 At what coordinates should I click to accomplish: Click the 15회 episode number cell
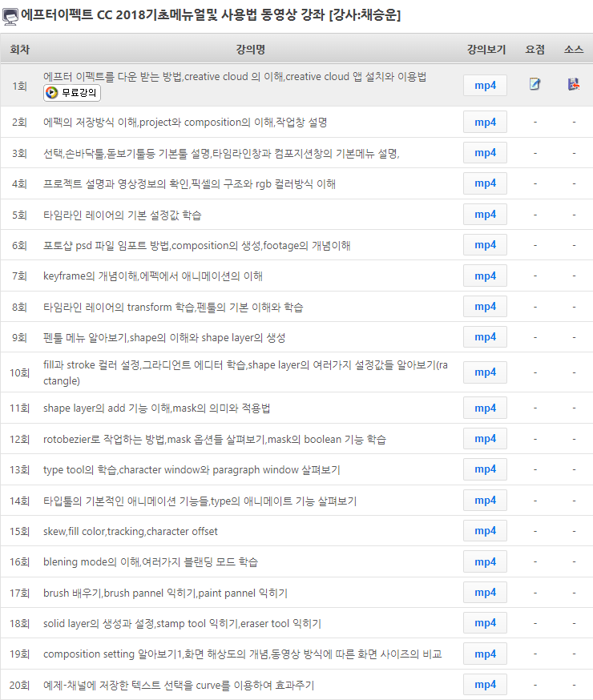[20, 532]
